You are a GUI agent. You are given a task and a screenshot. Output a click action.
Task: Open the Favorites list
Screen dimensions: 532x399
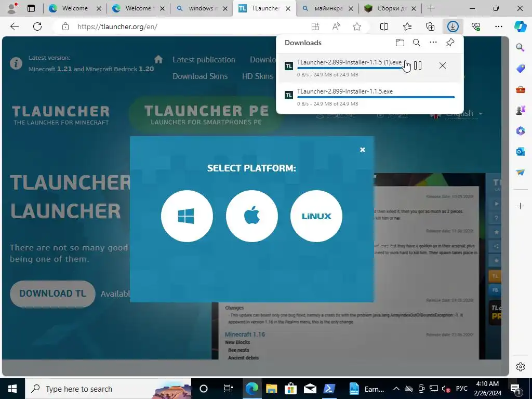[407, 26]
